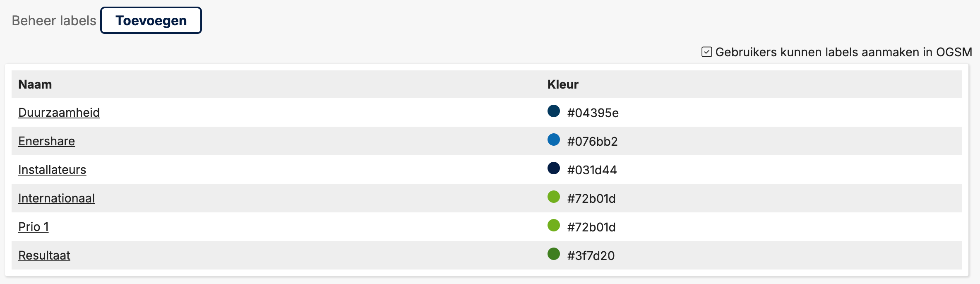Click the Internationaal light green color dot
Screen dimensions: 980x284
click(554, 197)
